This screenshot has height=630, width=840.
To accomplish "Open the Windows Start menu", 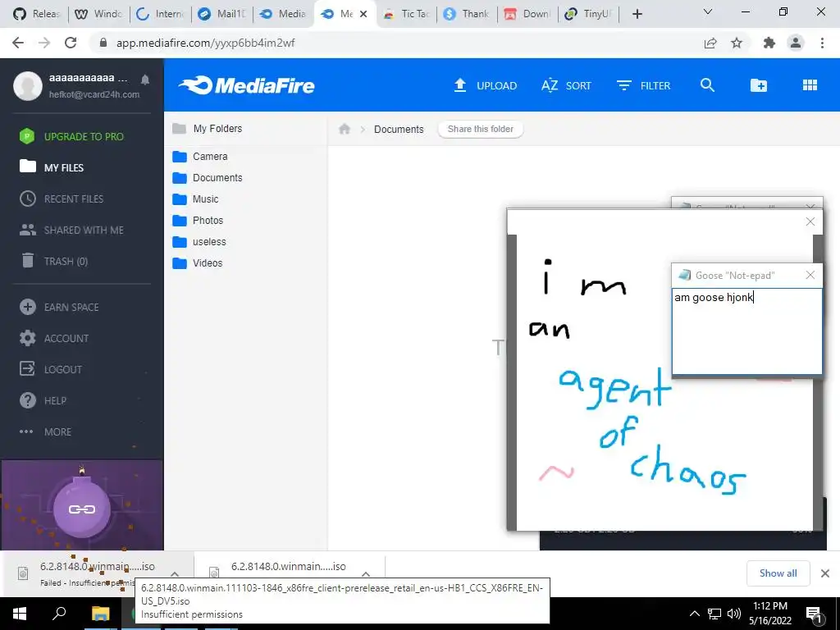I will 20,614.
